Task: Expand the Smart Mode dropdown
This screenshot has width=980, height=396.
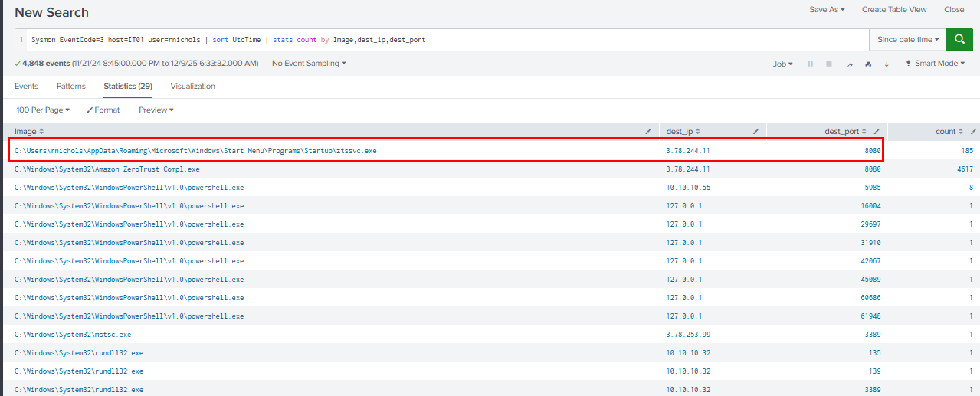Action: [x=935, y=64]
